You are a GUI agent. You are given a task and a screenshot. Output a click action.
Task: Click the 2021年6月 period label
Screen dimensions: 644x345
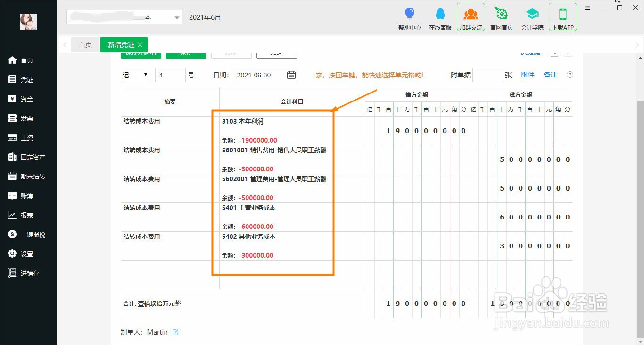point(205,17)
